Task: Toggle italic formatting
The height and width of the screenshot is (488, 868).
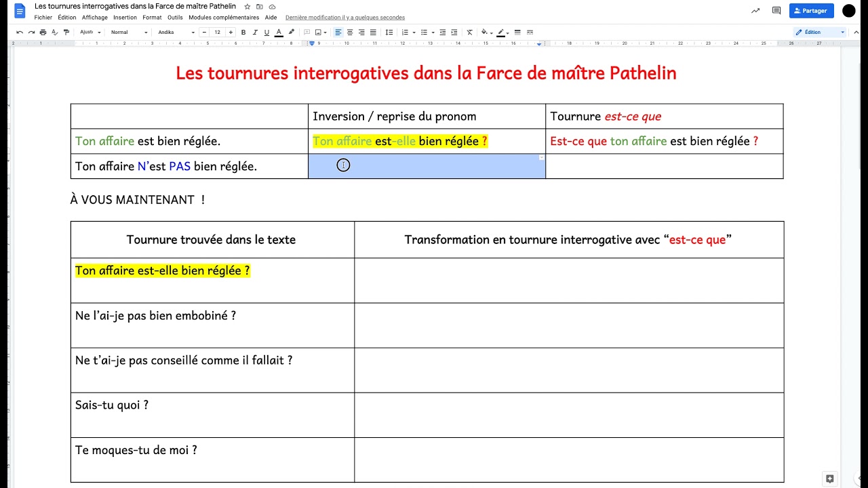Action: tap(255, 32)
